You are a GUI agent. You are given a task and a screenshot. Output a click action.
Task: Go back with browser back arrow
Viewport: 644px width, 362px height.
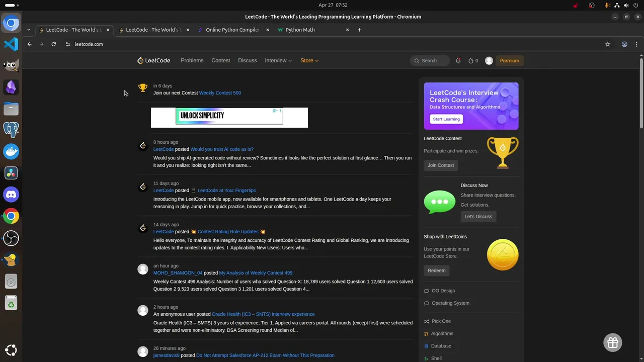[29, 44]
